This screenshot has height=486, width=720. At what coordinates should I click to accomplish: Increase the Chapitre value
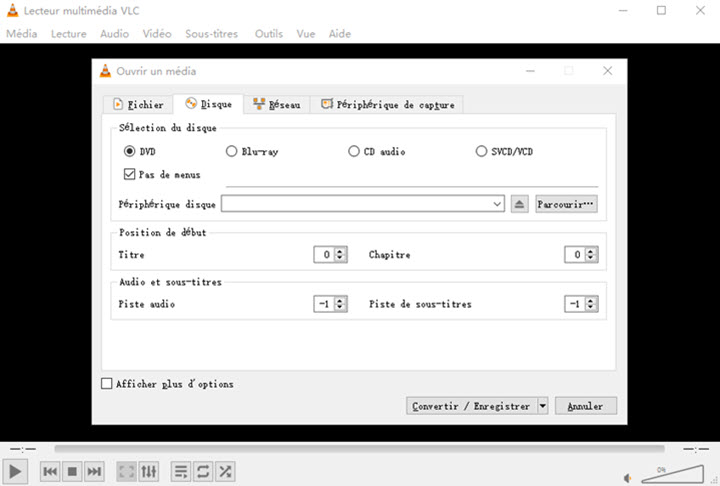591,251
